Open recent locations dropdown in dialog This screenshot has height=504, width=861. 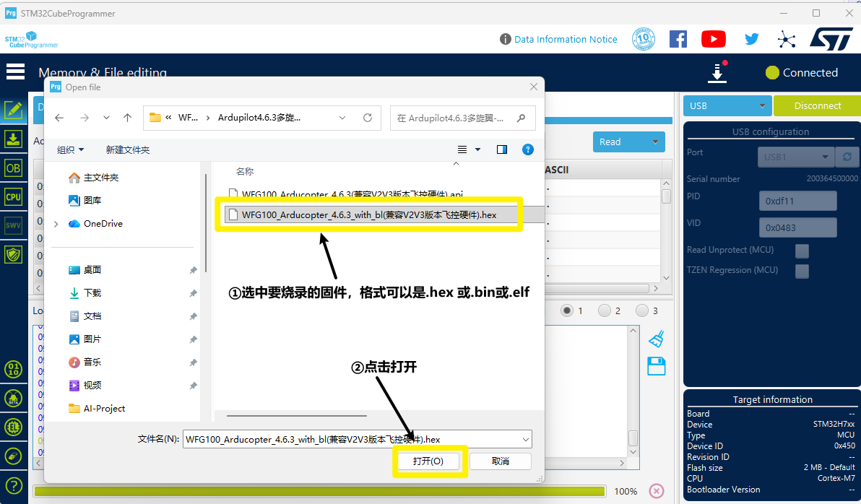coord(106,118)
